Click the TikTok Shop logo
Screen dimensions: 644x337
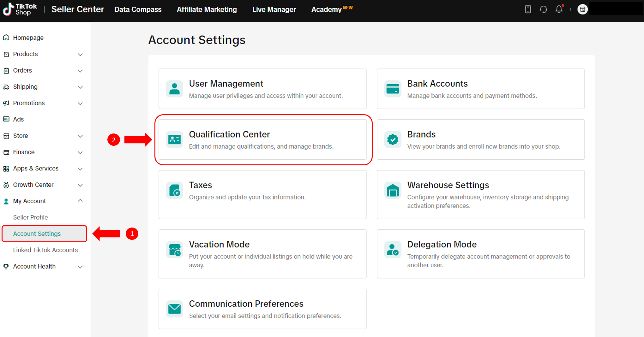pyautogui.click(x=20, y=9)
